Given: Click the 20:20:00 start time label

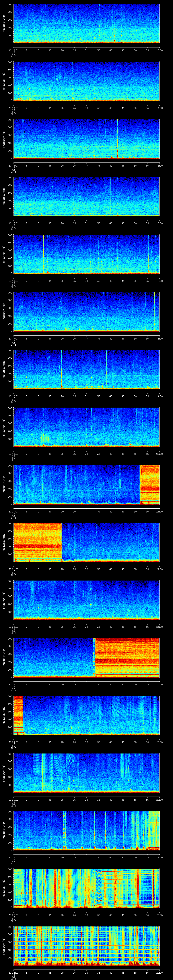Looking at the screenshot, I should pyautogui.click(x=13, y=511).
